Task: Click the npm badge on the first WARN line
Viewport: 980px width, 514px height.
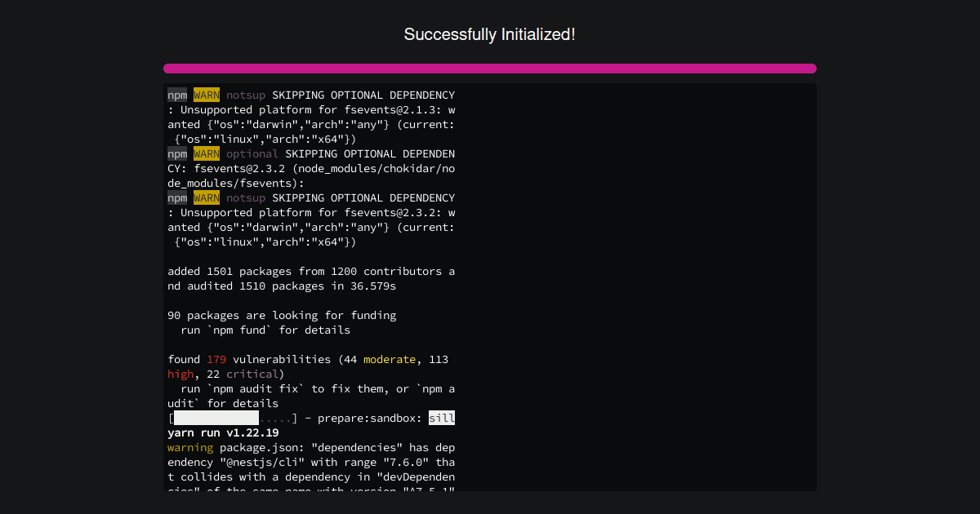Action: pyautogui.click(x=176, y=95)
